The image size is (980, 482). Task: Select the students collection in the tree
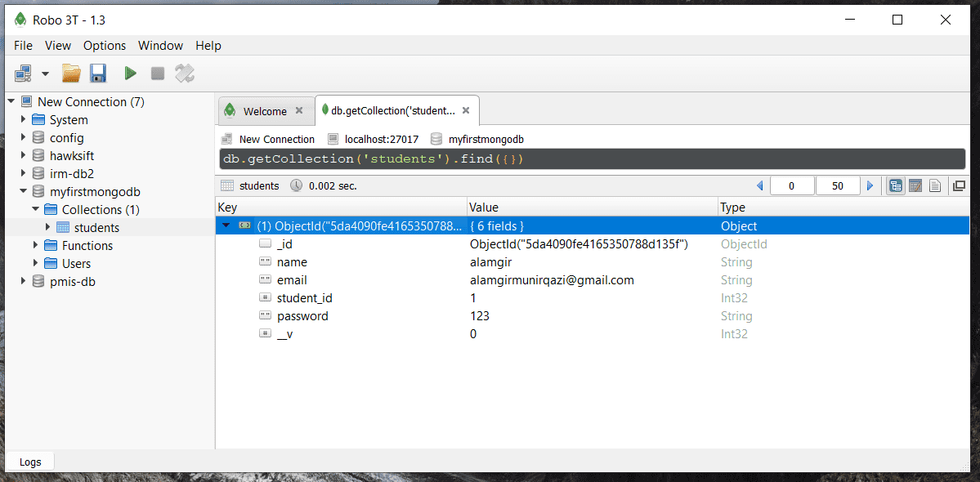pyautogui.click(x=96, y=228)
